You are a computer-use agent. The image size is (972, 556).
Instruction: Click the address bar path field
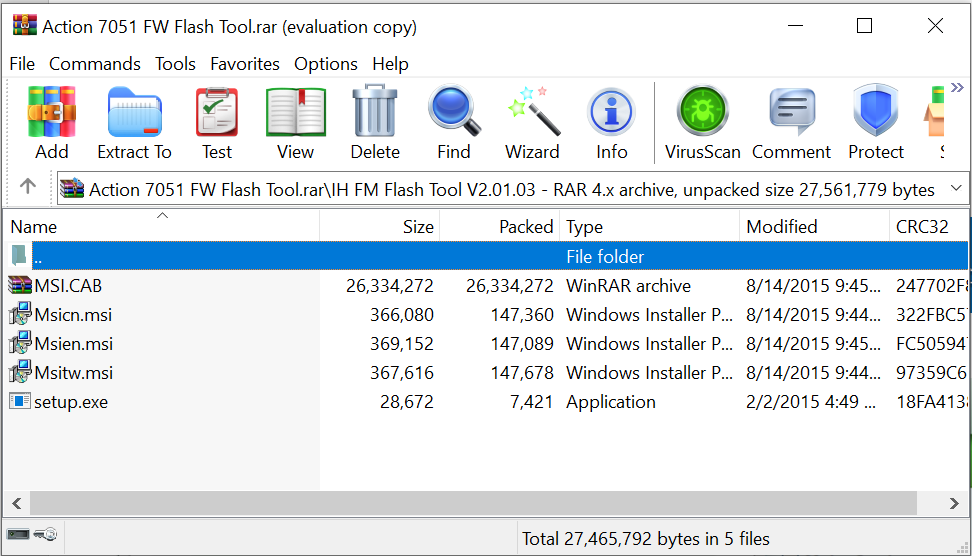pos(513,188)
